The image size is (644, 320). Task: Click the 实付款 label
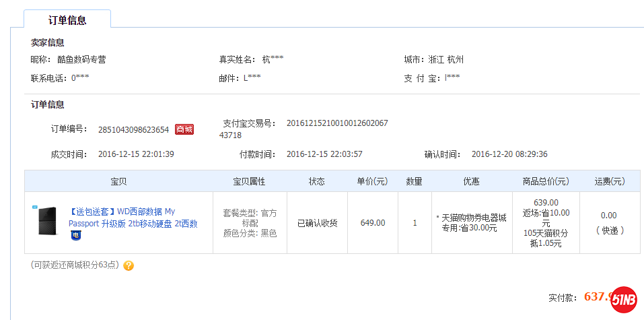point(563,298)
